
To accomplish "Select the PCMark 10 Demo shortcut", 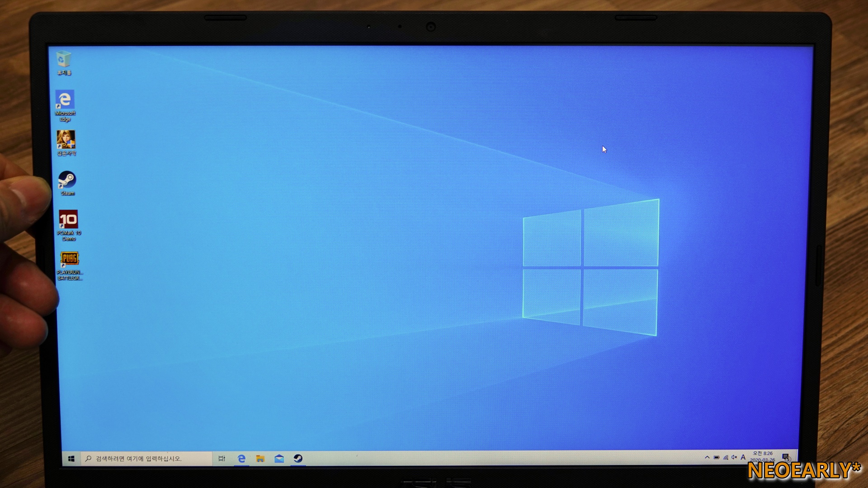I will coord(68,220).
